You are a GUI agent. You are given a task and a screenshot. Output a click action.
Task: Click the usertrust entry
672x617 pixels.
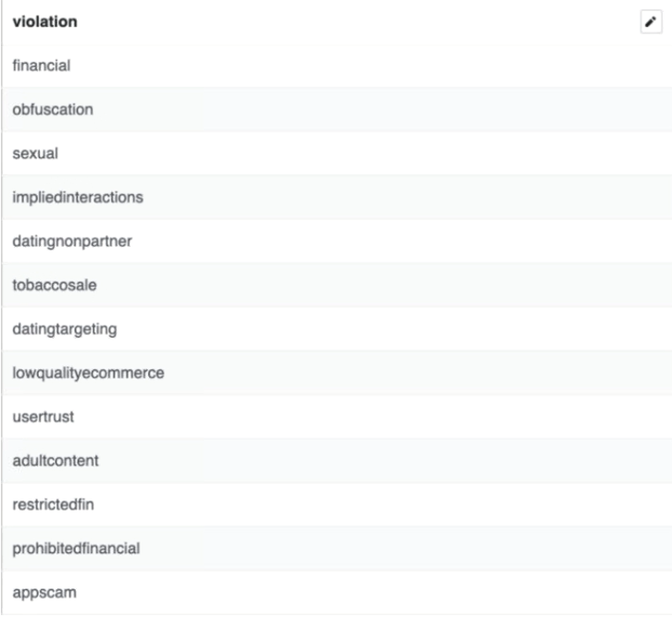tap(337, 417)
